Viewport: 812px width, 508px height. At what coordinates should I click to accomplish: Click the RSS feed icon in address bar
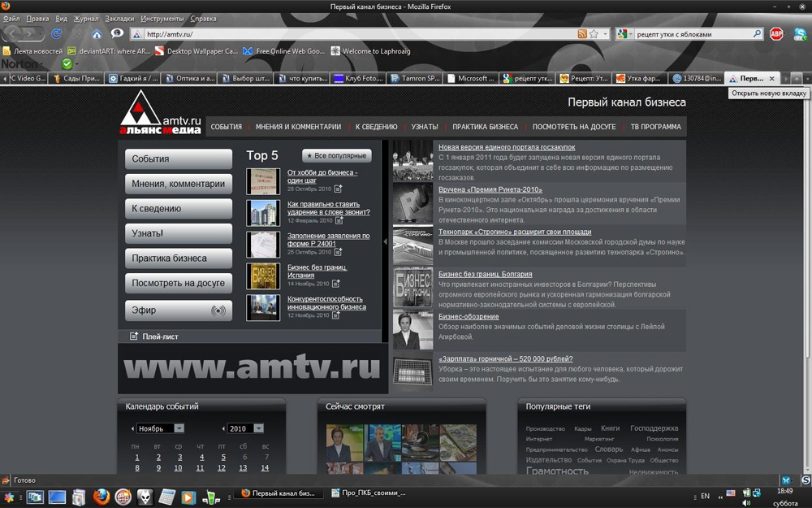click(582, 34)
